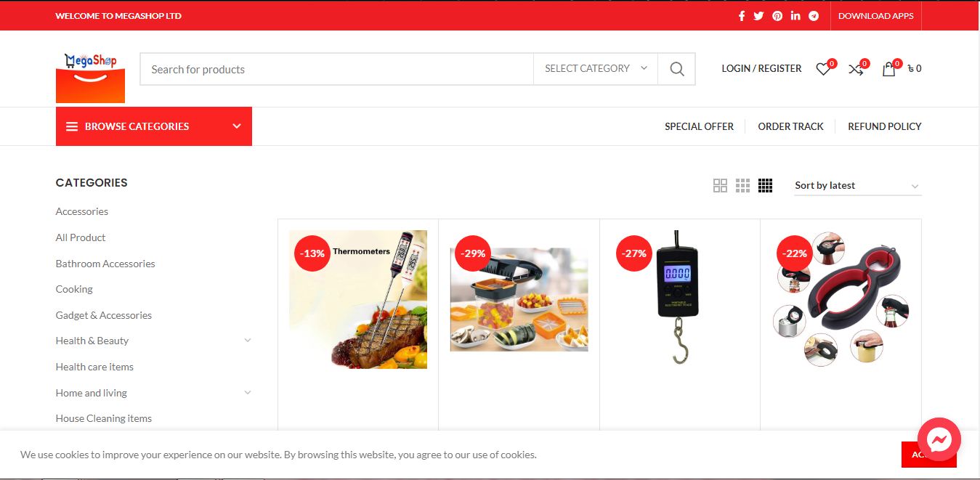
Task: Open the Messenger chat bubble
Action: coord(939,439)
